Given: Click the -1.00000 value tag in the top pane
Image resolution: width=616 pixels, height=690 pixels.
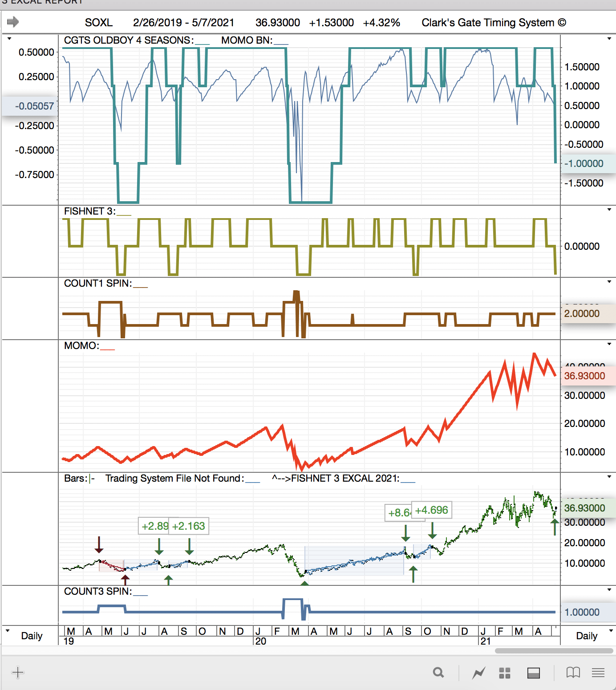Looking at the screenshot, I should click(x=588, y=163).
